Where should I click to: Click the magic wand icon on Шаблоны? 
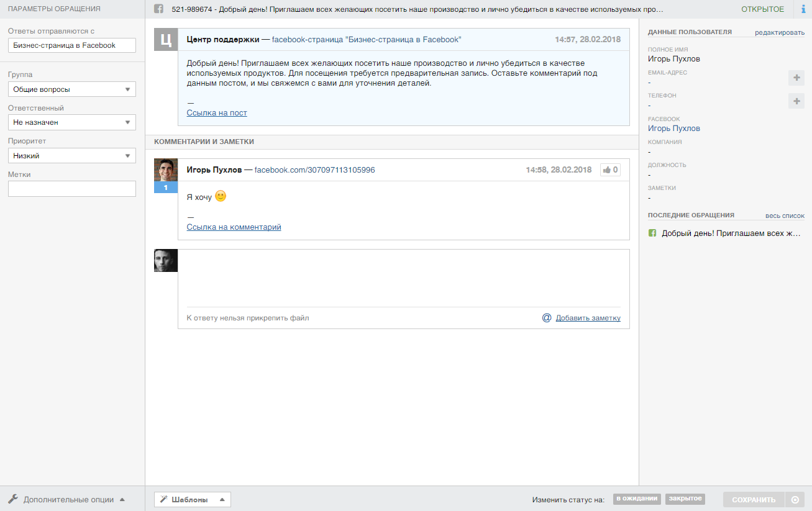pyautogui.click(x=164, y=499)
